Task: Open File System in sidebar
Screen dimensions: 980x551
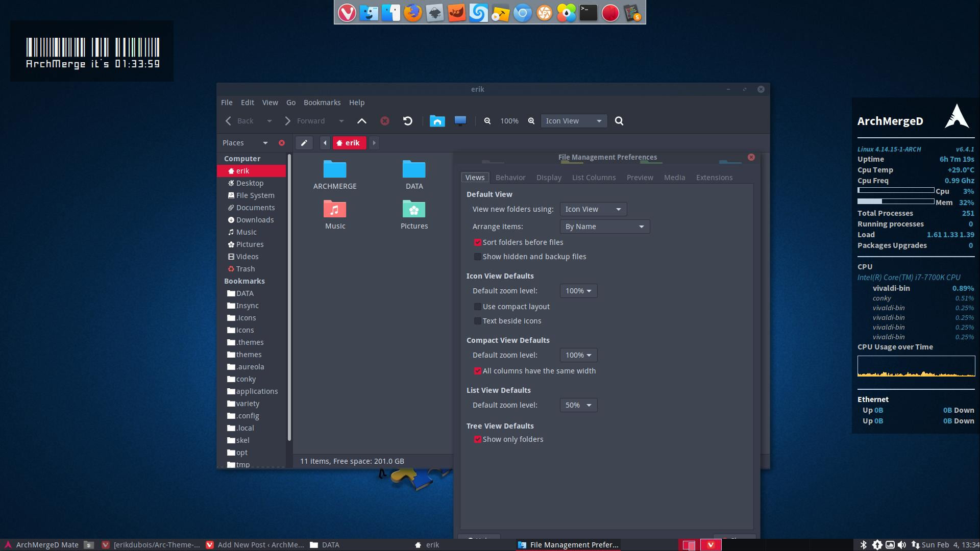Action: click(x=251, y=195)
